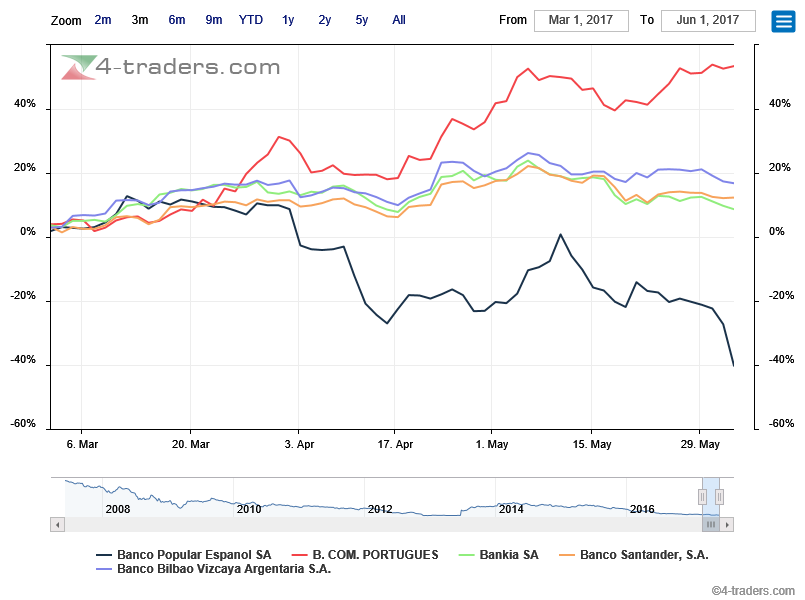Toggle Banco Popular Espanol SA series in legend
Viewport: 805px width, 600px height.
click(184, 555)
